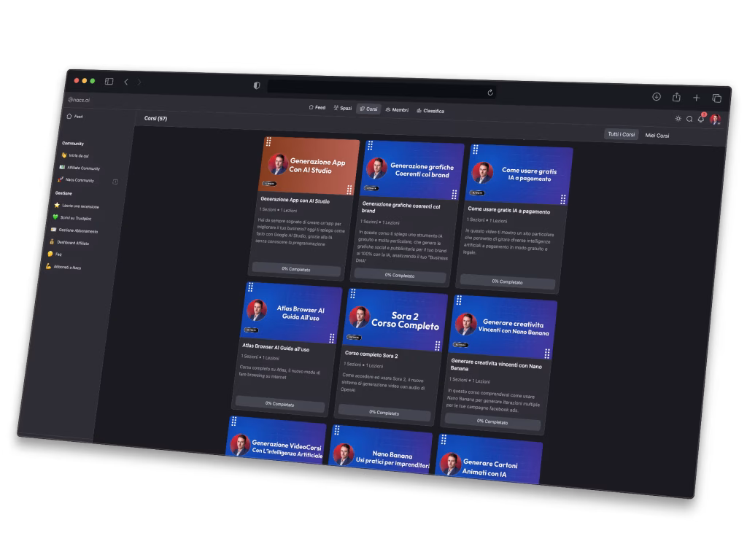Open the user profile avatar menu
The width and height of the screenshot is (747, 560).
(715, 120)
